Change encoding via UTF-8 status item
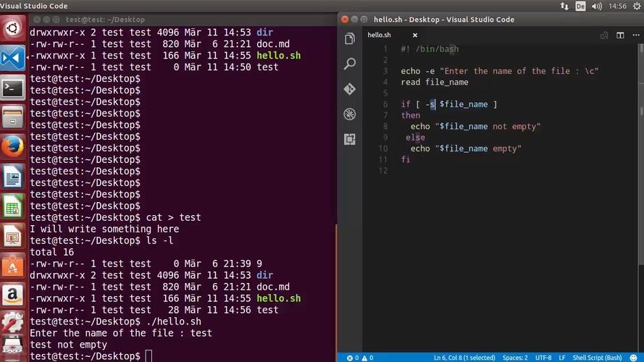 click(x=543, y=358)
